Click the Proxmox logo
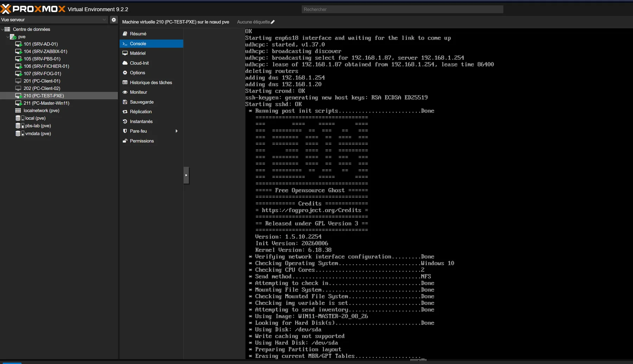The image size is (633, 364). (33, 9)
